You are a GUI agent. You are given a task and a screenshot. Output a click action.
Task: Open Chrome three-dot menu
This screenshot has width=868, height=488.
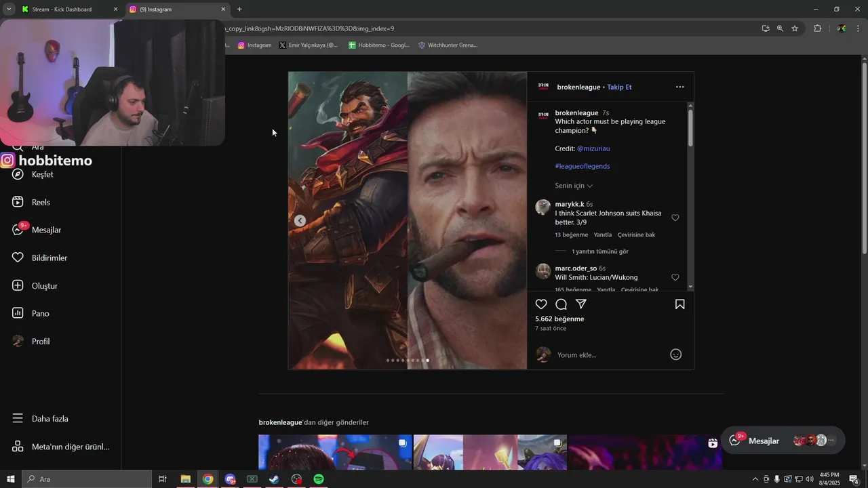click(859, 28)
